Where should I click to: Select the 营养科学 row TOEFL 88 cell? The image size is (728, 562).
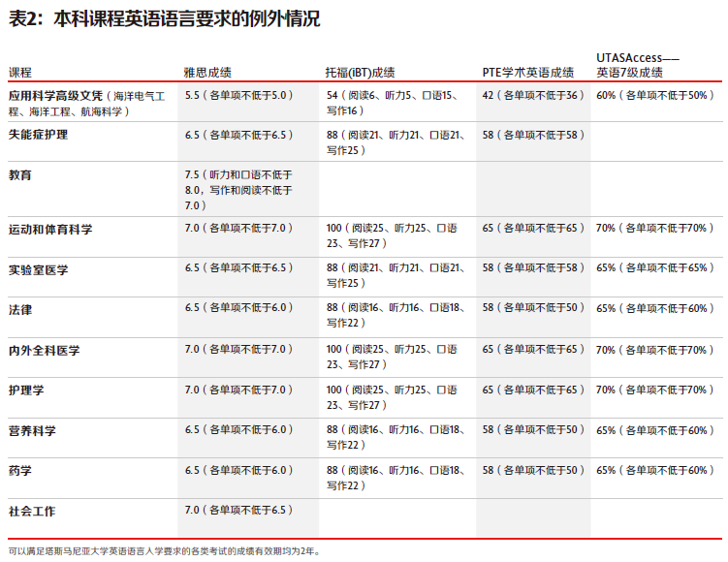tap(396, 437)
